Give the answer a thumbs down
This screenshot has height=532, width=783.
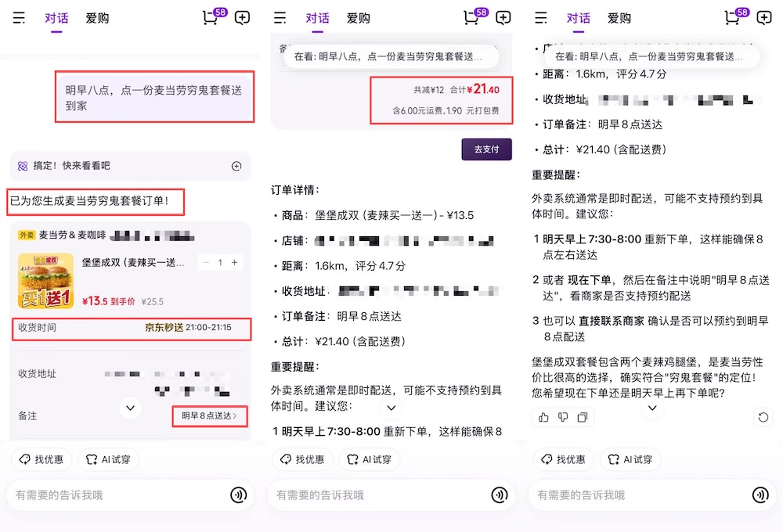click(563, 417)
